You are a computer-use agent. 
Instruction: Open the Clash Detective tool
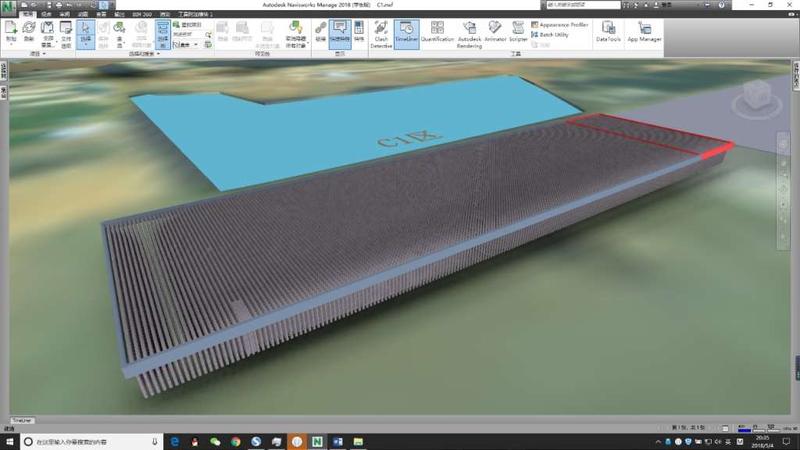tap(381, 34)
